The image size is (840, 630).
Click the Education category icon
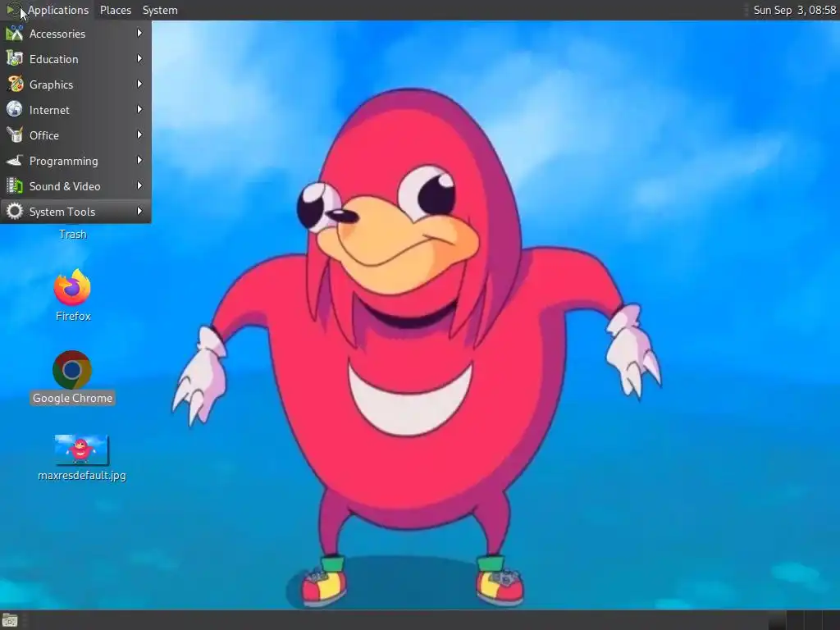(x=15, y=58)
